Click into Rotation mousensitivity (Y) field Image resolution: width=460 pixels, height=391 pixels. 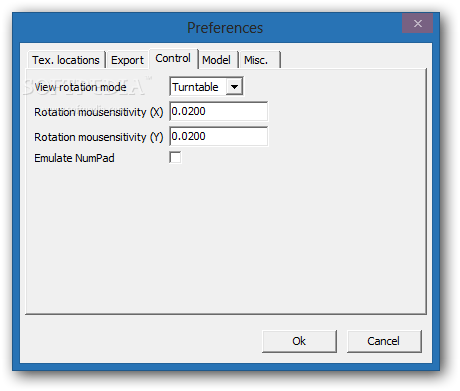pyautogui.click(x=219, y=136)
